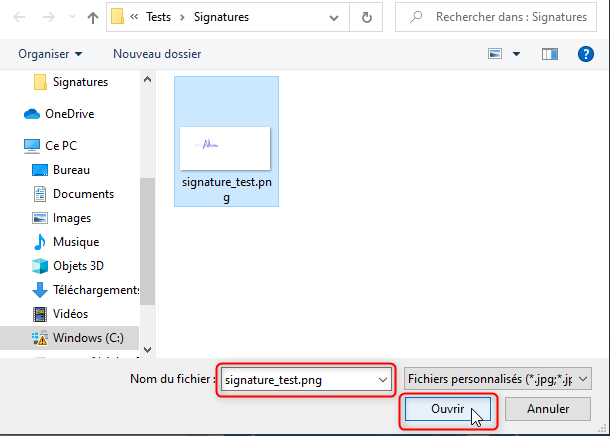
Task: Expand the file name suggestions dropdown
Action: (380, 379)
